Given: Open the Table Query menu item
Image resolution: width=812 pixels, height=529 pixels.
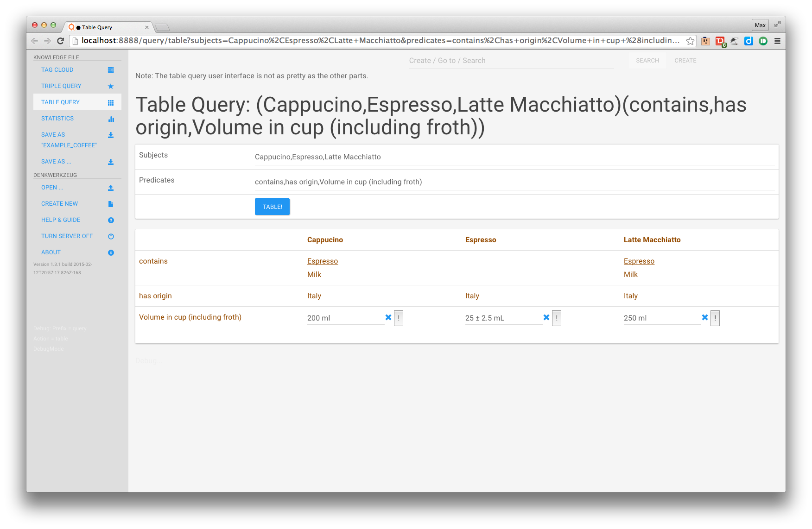Looking at the screenshot, I should 60,102.
